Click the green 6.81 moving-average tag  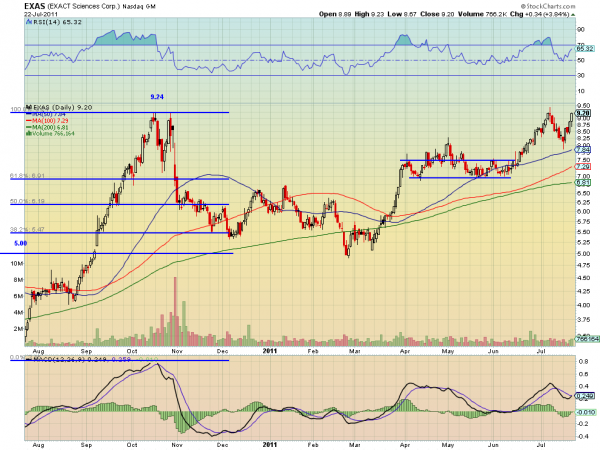(x=583, y=183)
